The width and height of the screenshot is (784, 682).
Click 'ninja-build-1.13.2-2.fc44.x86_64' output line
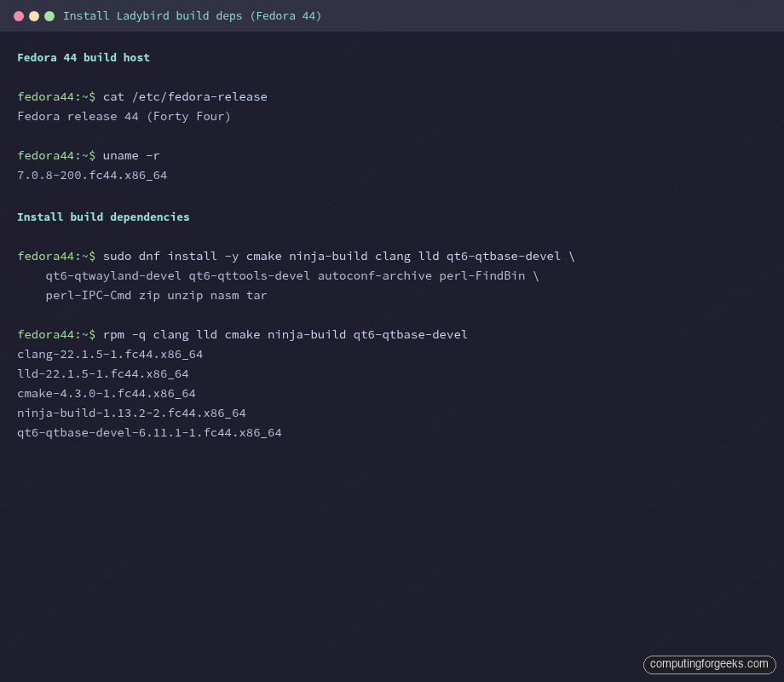[x=131, y=413]
